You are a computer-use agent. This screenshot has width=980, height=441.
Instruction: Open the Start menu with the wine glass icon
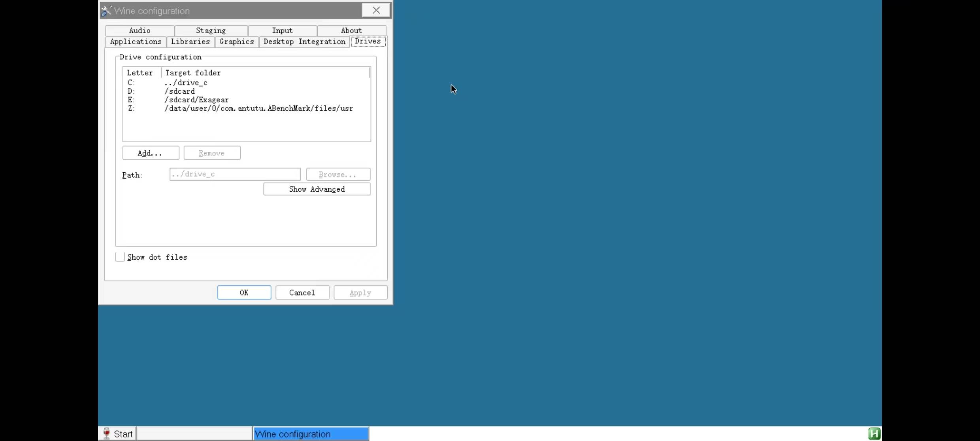point(117,433)
